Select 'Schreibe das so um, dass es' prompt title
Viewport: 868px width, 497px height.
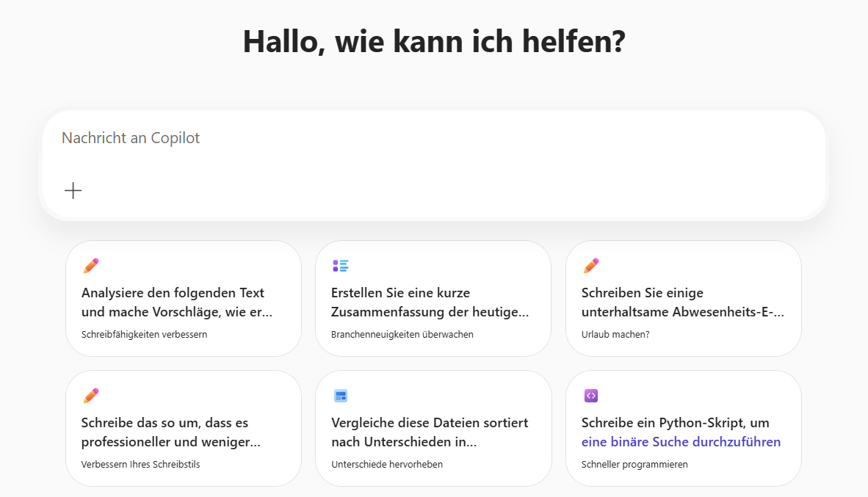[170, 432]
